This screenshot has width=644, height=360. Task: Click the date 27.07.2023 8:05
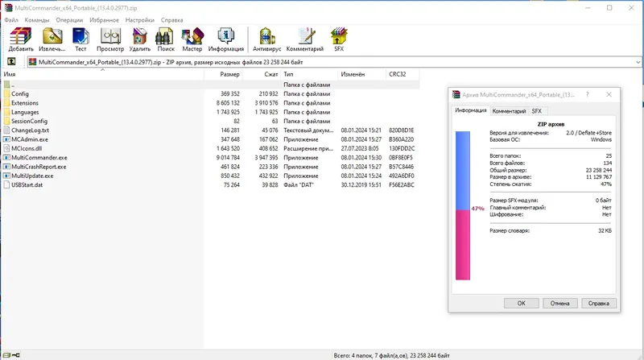[359, 148]
